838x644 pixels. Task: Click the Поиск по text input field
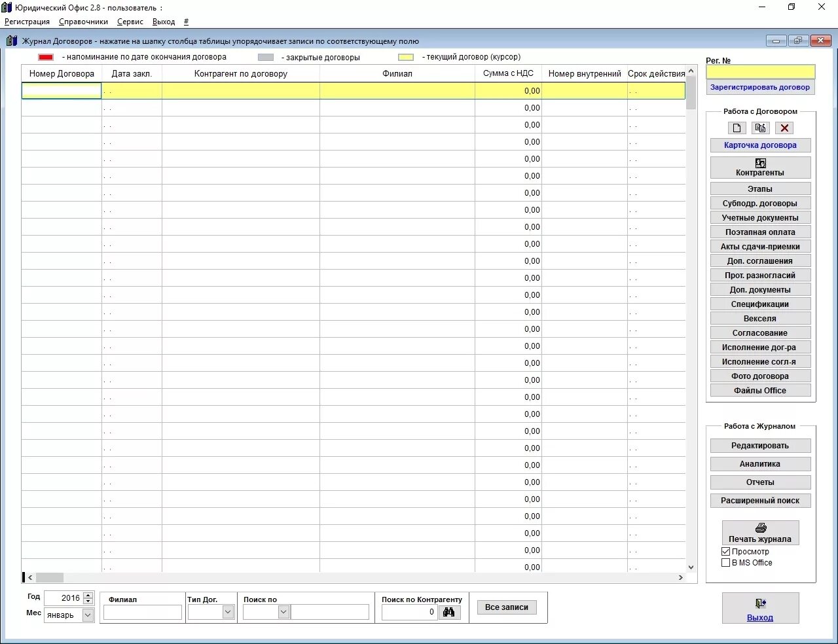330,612
